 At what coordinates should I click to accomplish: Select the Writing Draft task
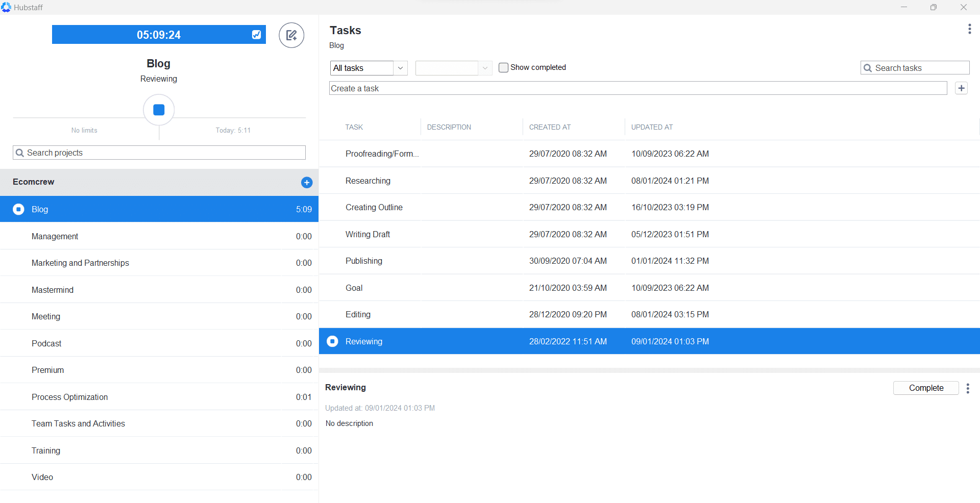click(649, 234)
